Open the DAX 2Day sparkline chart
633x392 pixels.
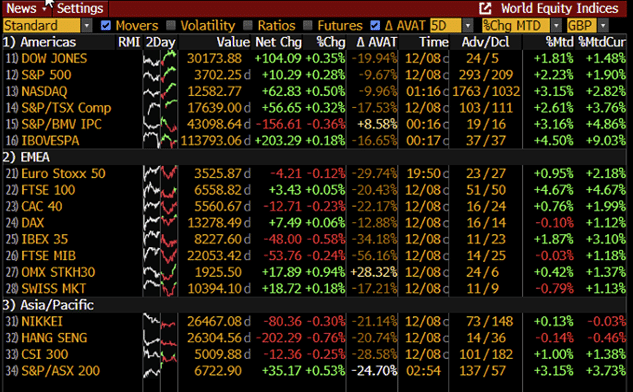160,223
